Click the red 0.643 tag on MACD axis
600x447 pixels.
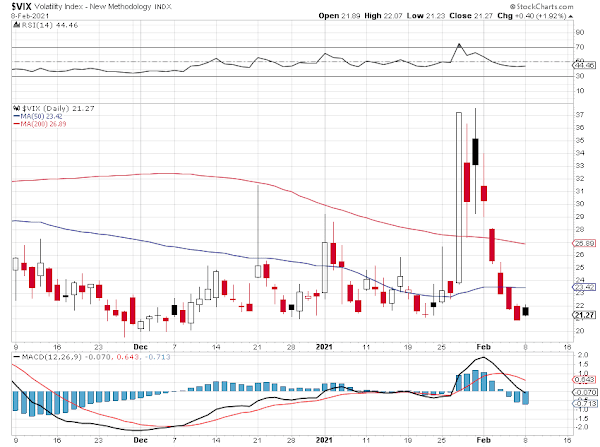click(584, 379)
